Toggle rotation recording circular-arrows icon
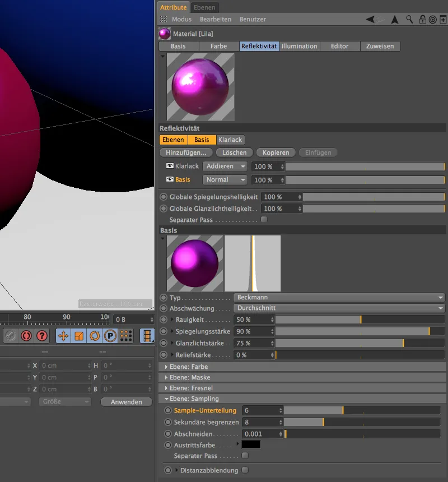The width and height of the screenshot is (448, 482). 95,336
